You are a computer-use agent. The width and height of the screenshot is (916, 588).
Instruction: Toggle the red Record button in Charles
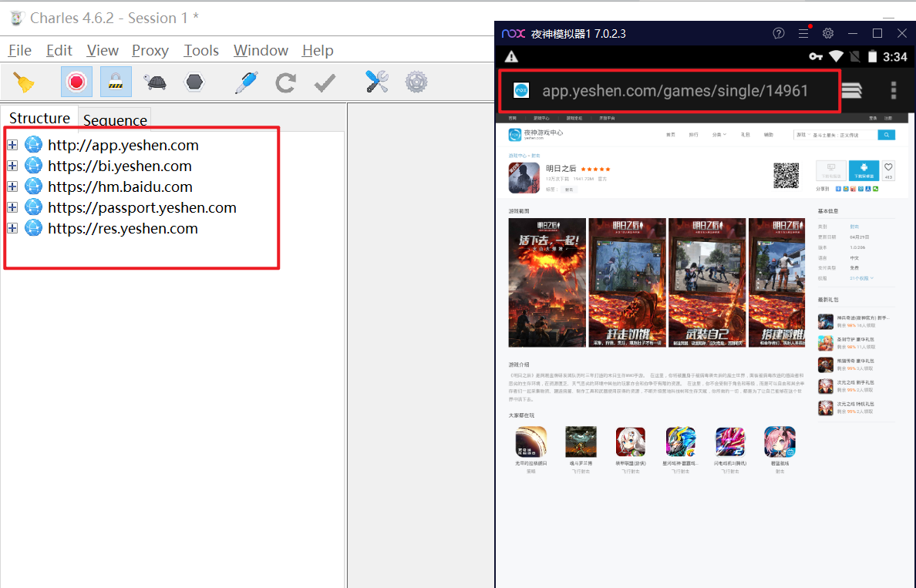[x=76, y=82]
